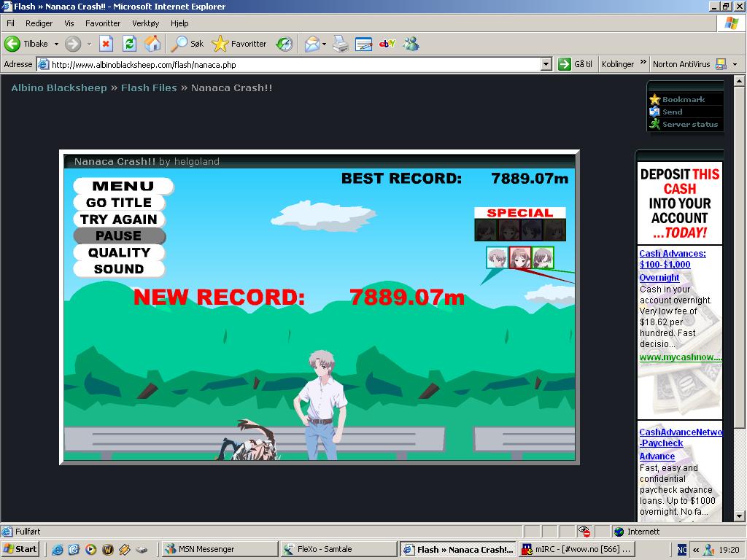747x560 pixels.
Task: Open Cash Advances $100-$1,000 Overnight ad link
Action: pyautogui.click(x=672, y=265)
